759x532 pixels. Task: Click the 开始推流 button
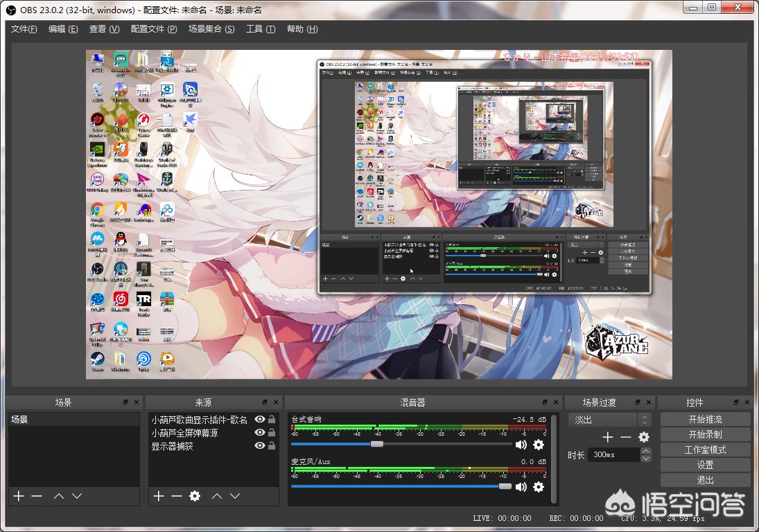pos(705,420)
